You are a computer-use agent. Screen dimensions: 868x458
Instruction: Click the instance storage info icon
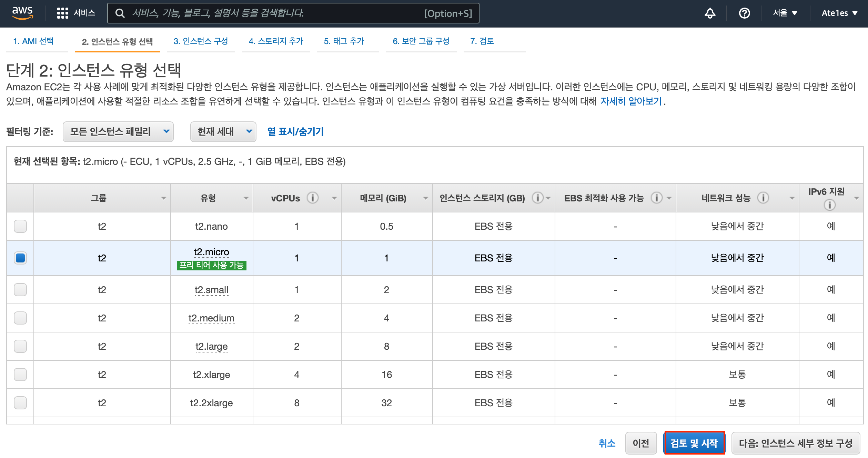click(537, 198)
